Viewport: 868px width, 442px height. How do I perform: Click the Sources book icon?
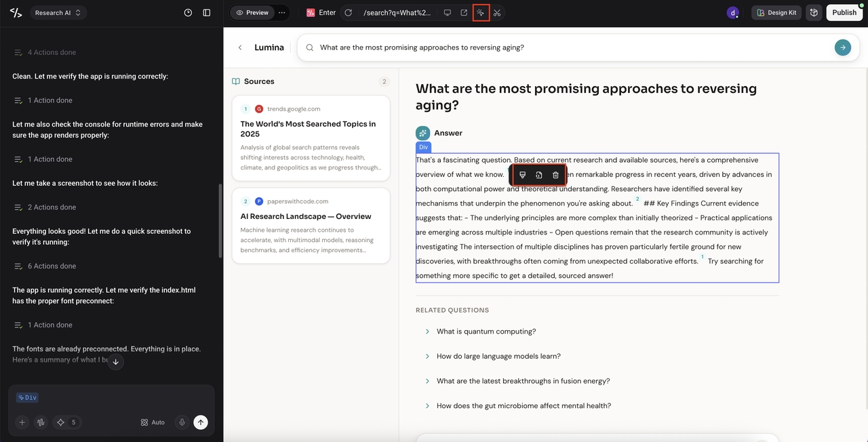236,81
